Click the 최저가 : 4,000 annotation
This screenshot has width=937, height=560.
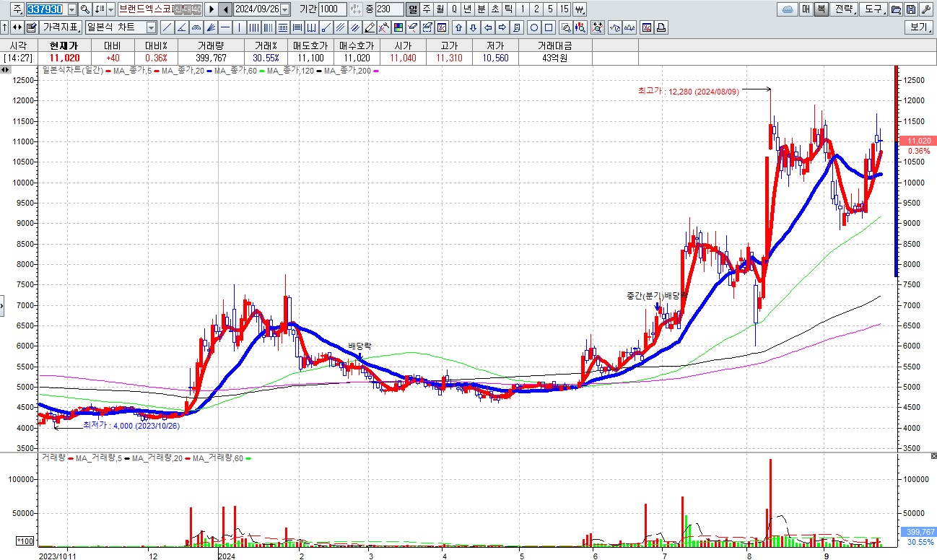point(131,426)
